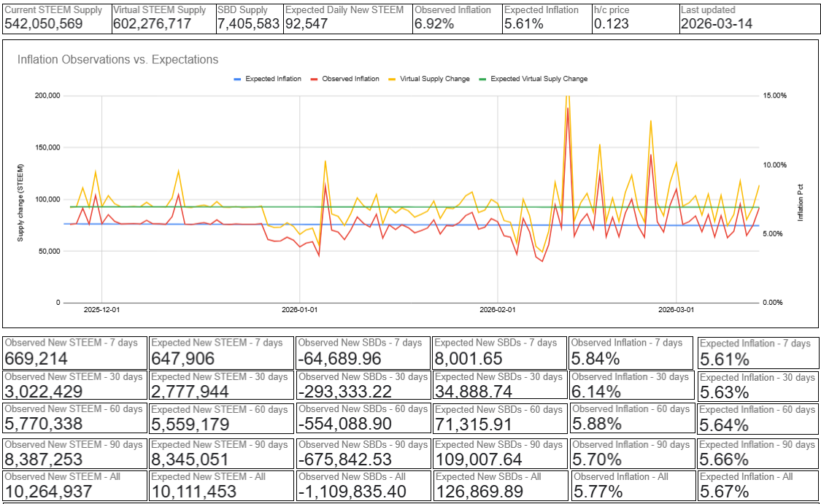The height and width of the screenshot is (504, 821).
Task: Click the yellow Virtual Supply Change legend swatch
Action: (392, 79)
